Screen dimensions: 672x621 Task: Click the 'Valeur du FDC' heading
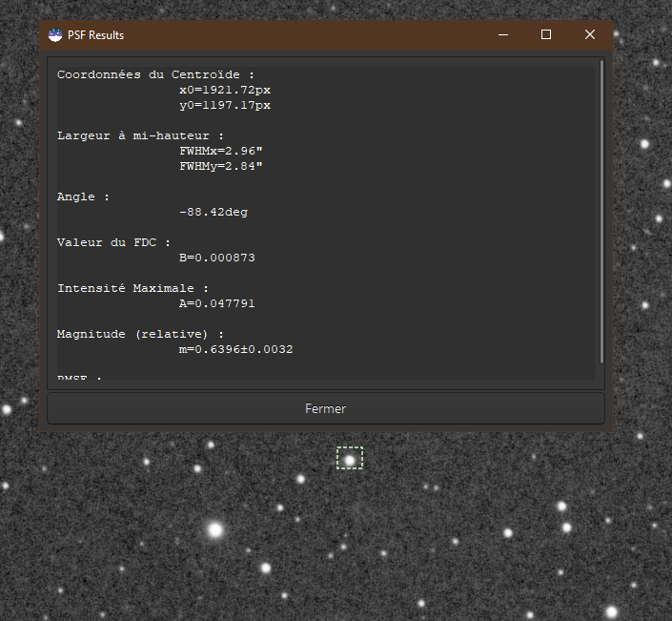(107, 242)
